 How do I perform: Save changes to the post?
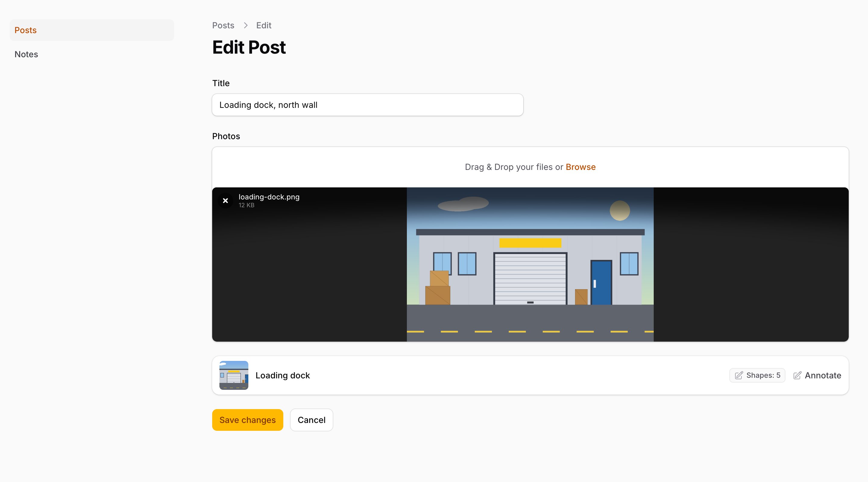point(248,420)
